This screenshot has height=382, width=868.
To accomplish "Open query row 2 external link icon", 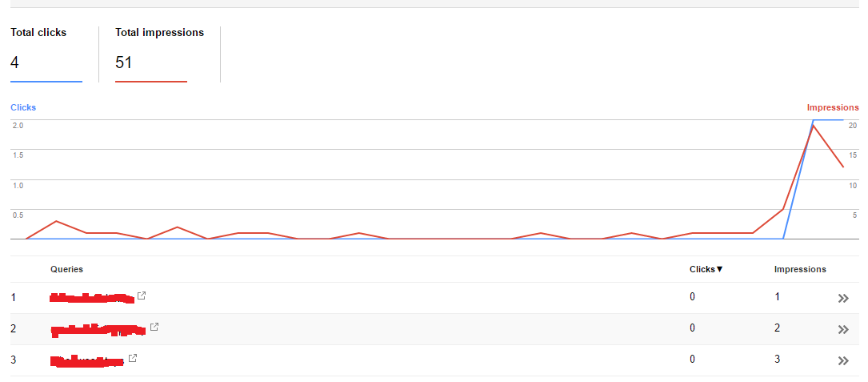I will coord(154,327).
